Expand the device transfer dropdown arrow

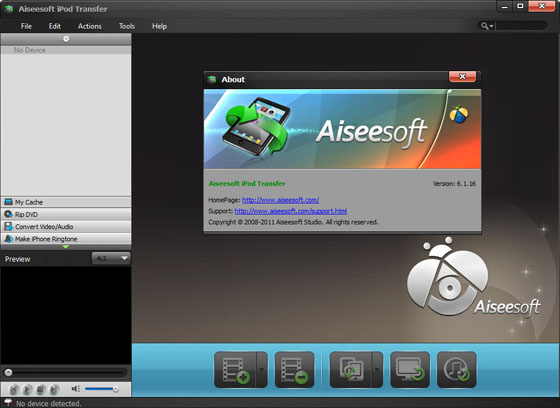[x=377, y=370]
